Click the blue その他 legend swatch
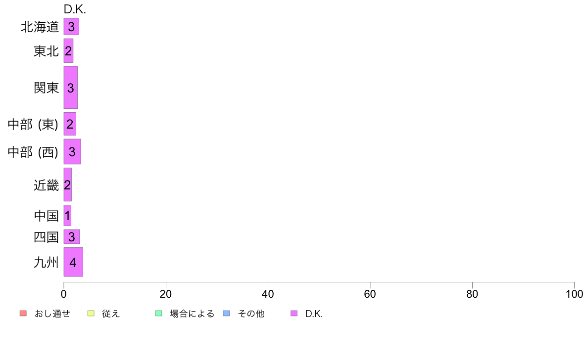This screenshot has height=364, width=588. coord(226,314)
